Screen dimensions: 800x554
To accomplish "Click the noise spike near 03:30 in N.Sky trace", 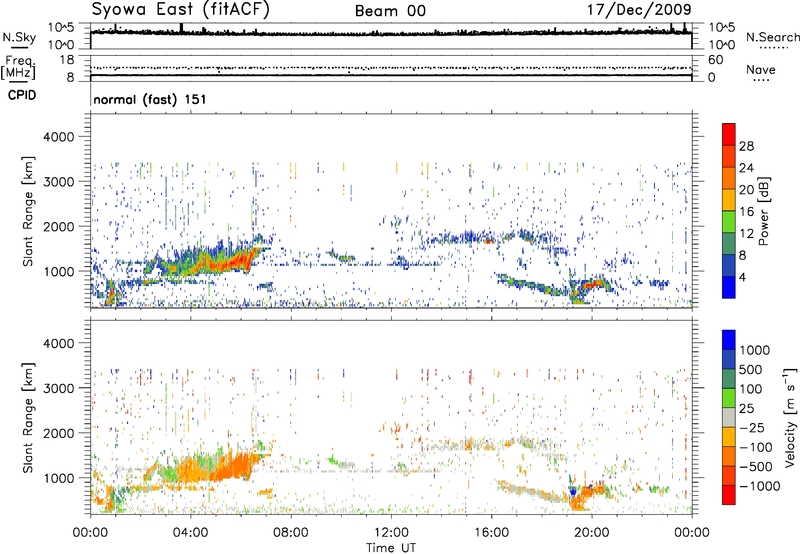I will 181,29.
